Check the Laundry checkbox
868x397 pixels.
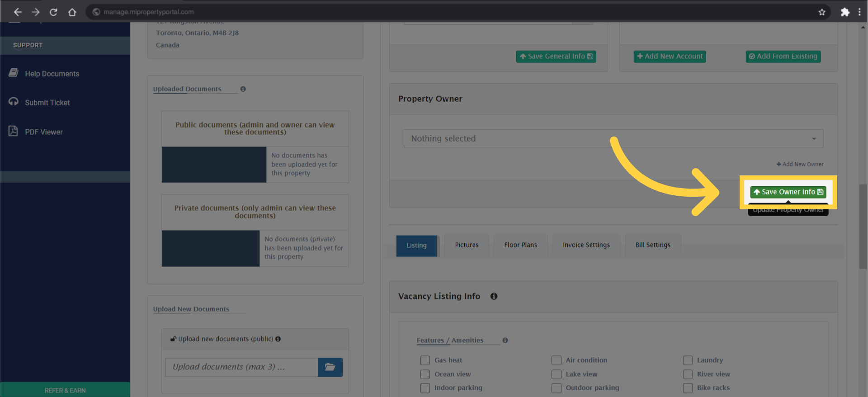point(688,360)
